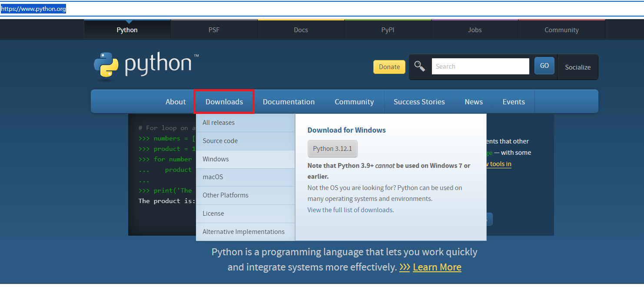Click the 'tools in' yellow link text
This screenshot has width=644, height=287.
[x=499, y=164]
